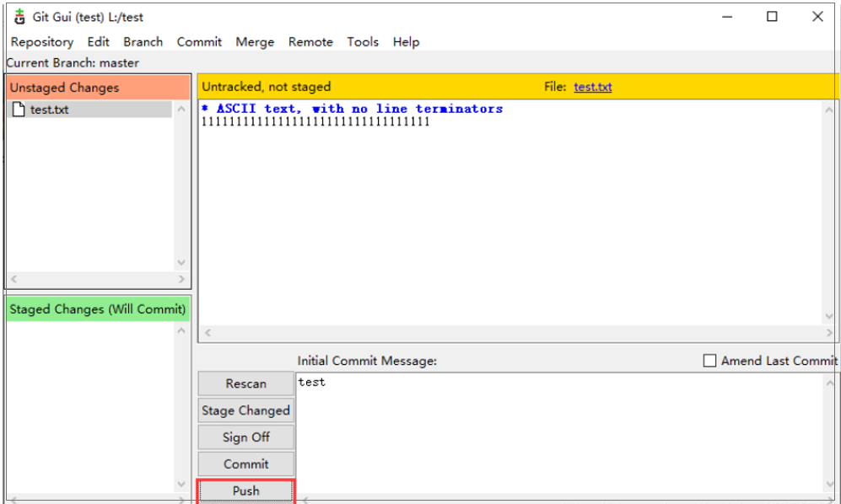Click the Commit button
The width and height of the screenshot is (841, 504).
[245, 464]
